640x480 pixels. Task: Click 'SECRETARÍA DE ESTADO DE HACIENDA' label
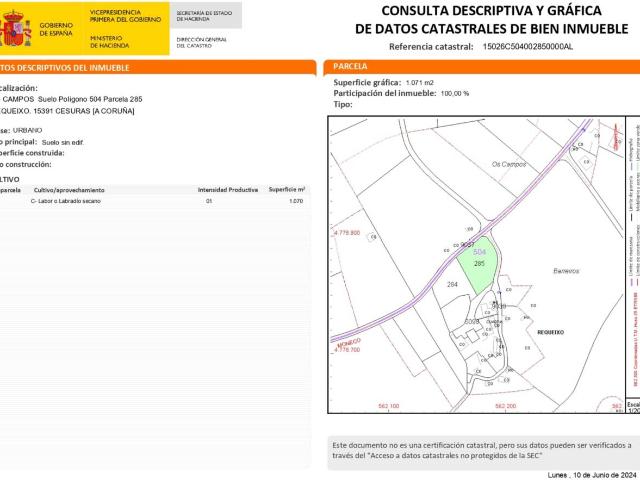pos(204,16)
